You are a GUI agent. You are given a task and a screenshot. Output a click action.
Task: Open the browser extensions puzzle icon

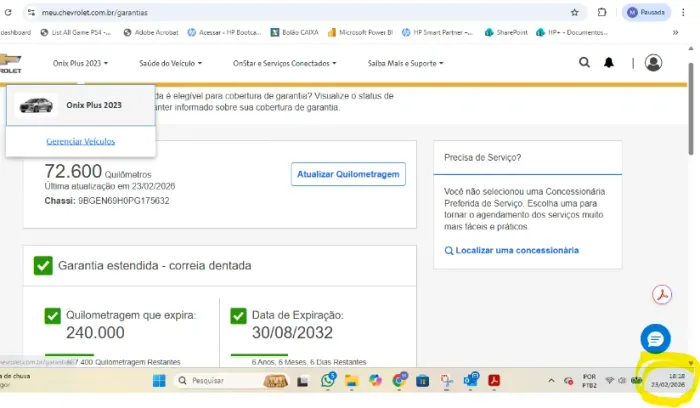602,12
